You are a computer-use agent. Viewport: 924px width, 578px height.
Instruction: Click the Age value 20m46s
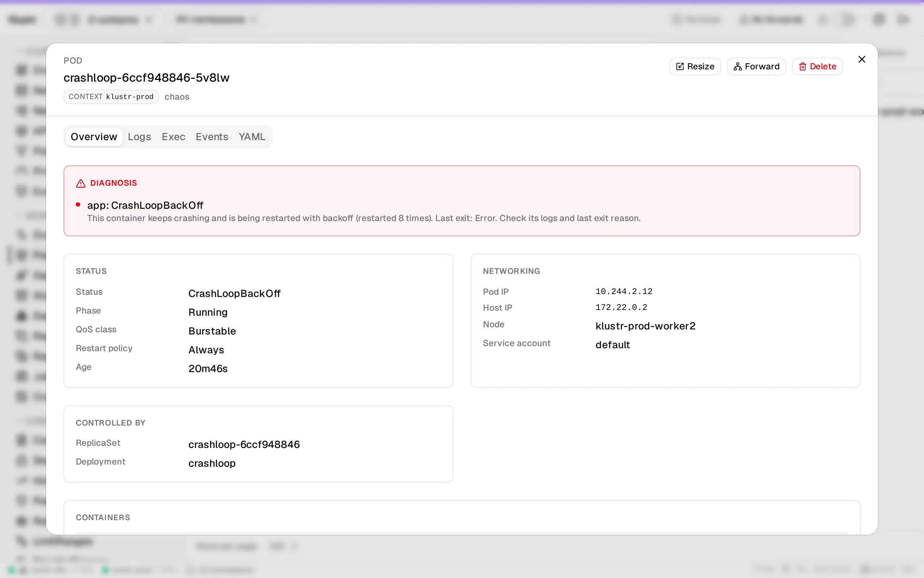tap(208, 368)
